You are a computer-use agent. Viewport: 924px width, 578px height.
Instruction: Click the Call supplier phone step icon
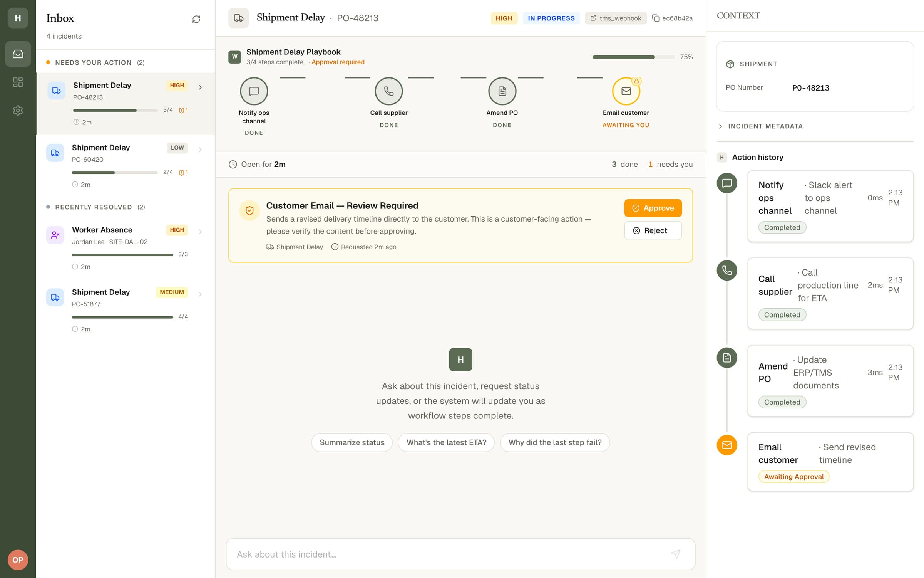[x=389, y=91]
